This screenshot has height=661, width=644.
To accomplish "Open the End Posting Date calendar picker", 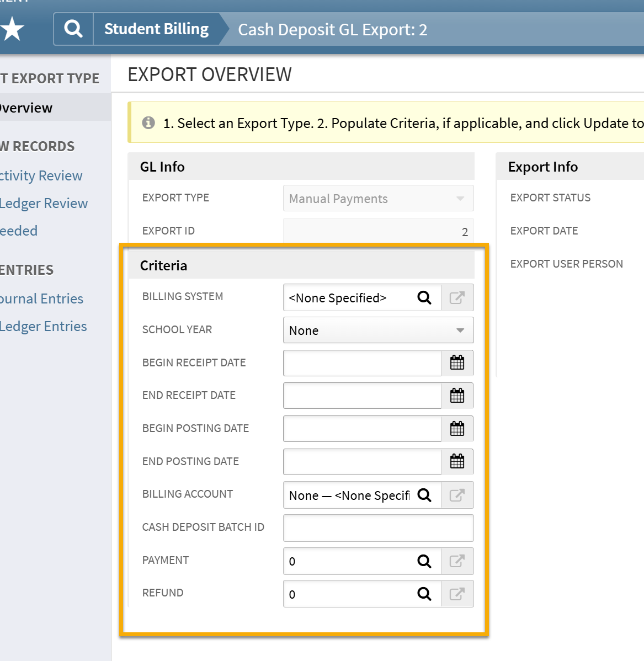I will click(458, 462).
